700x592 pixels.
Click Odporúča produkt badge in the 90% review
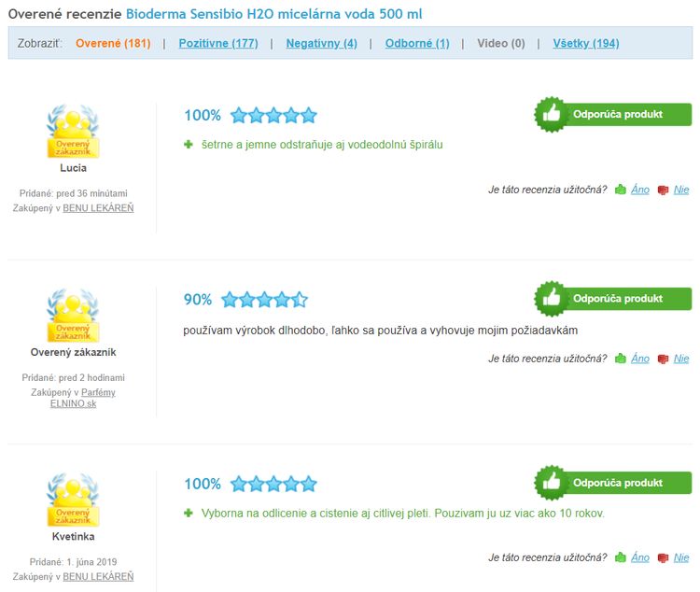point(612,299)
